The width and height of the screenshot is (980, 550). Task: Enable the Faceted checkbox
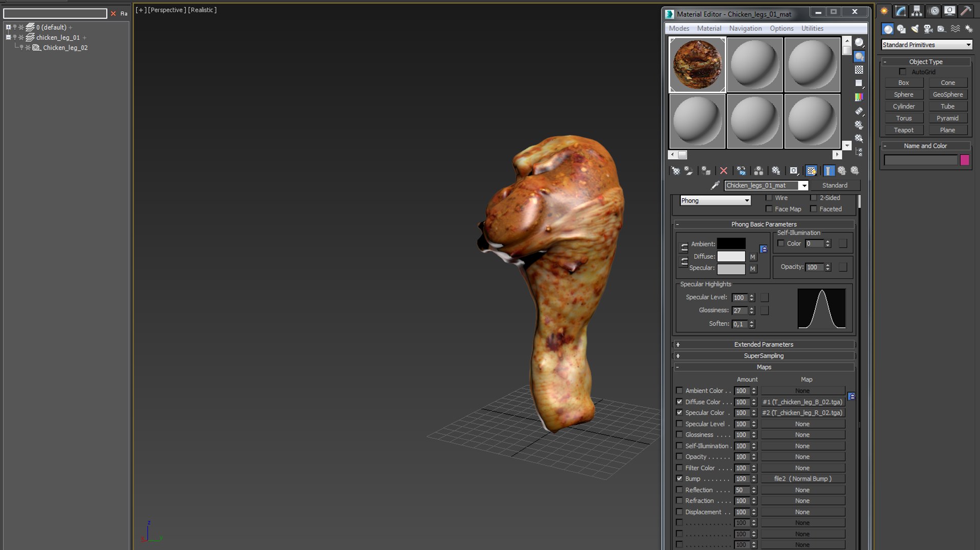pos(814,209)
